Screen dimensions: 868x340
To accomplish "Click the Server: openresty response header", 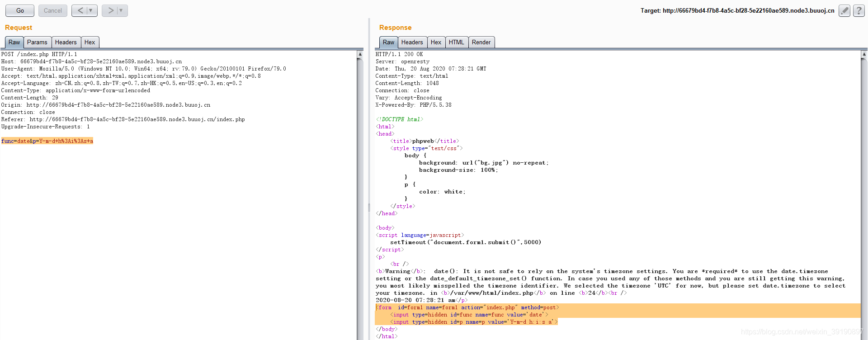I will [x=402, y=61].
